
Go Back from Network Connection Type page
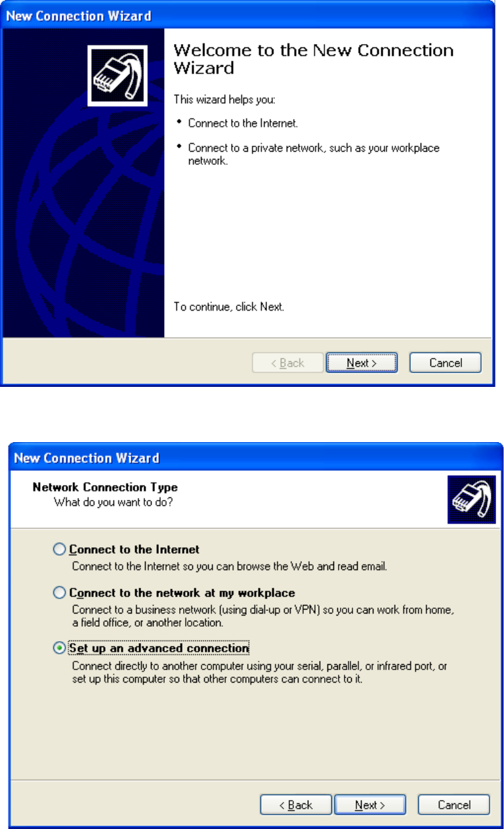pyautogui.click(x=296, y=805)
